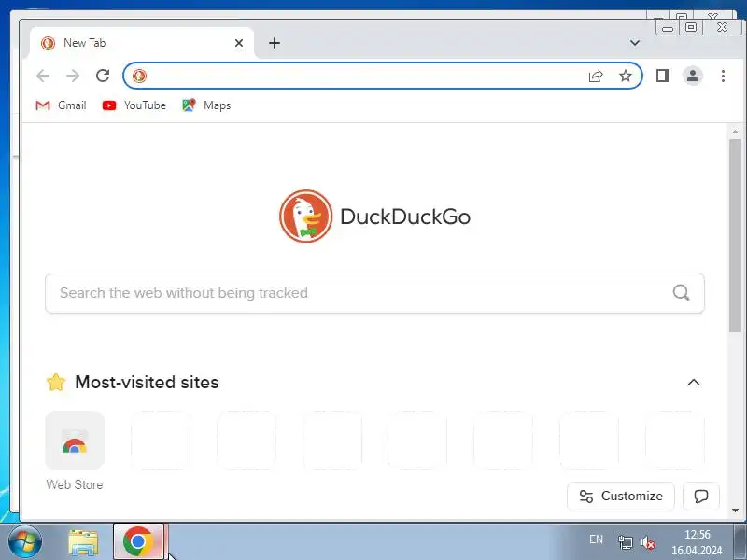Image resolution: width=747 pixels, height=560 pixels.
Task: Open the Gmail bookmark
Action: pyautogui.click(x=61, y=105)
